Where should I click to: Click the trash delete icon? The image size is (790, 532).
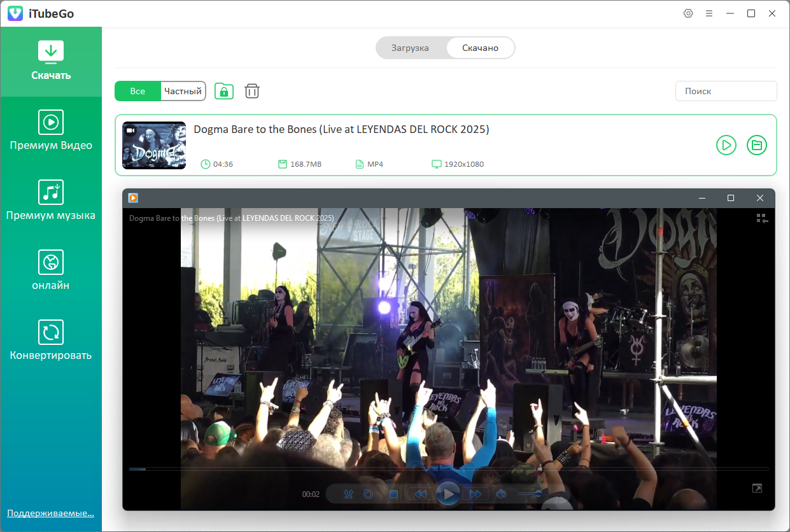pyautogui.click(x=252, y=91)
